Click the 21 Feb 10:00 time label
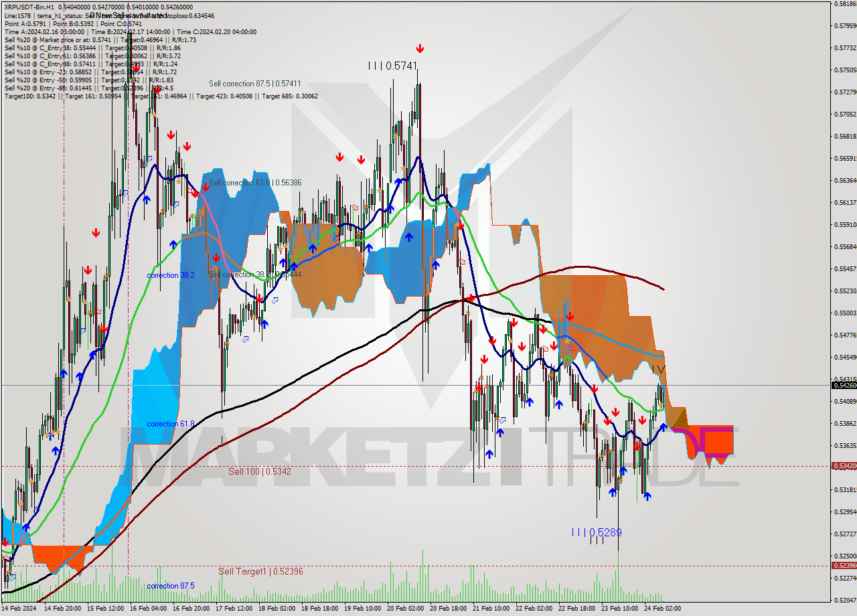 (491, 609)
